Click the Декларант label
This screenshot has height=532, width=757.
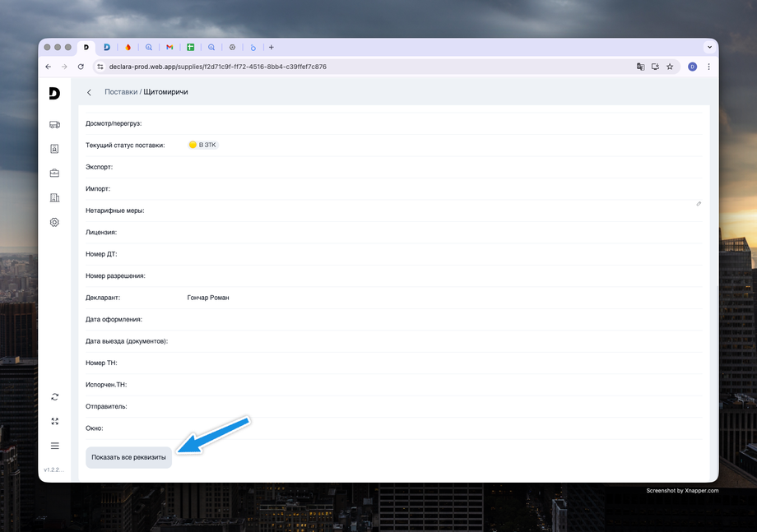click(x=103, y=298)
